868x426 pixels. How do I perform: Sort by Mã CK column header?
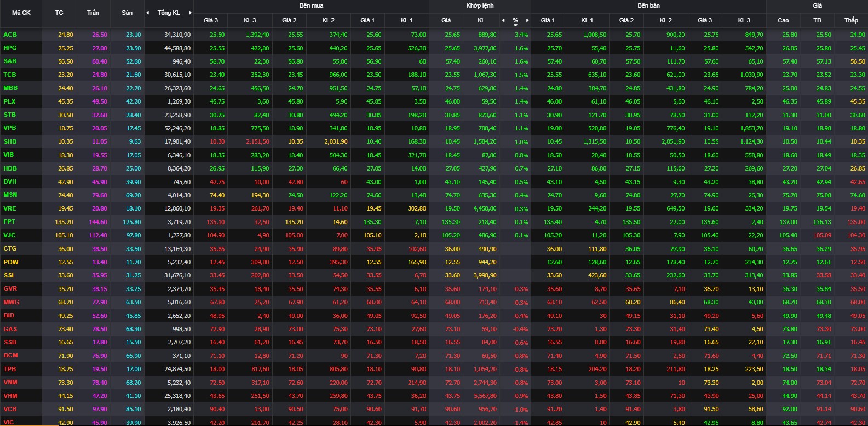pos(21,13)
